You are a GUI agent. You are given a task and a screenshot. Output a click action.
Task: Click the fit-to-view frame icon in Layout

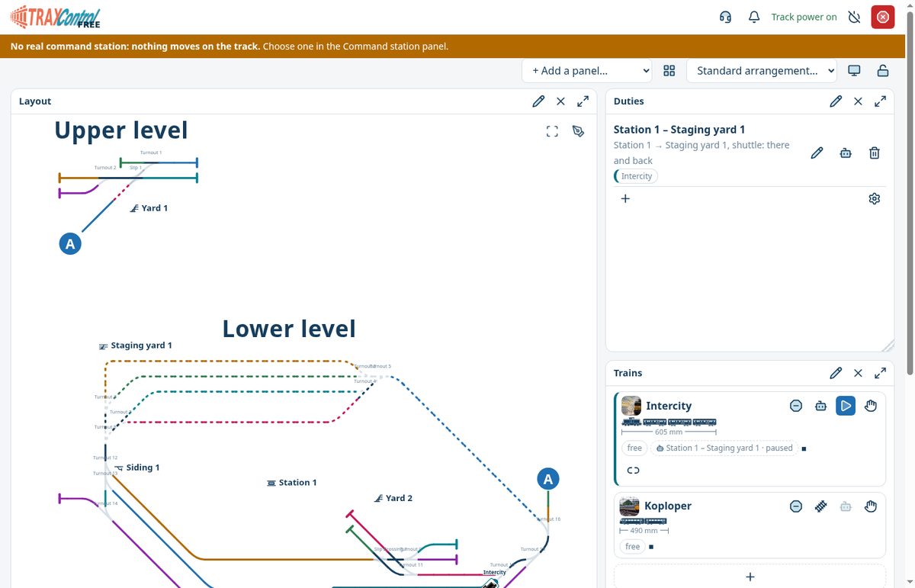pyautogui.click(x=553, y=131)
